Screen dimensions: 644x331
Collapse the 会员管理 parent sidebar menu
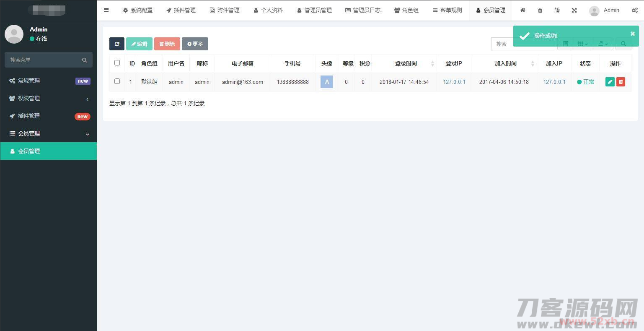(48, 134)
